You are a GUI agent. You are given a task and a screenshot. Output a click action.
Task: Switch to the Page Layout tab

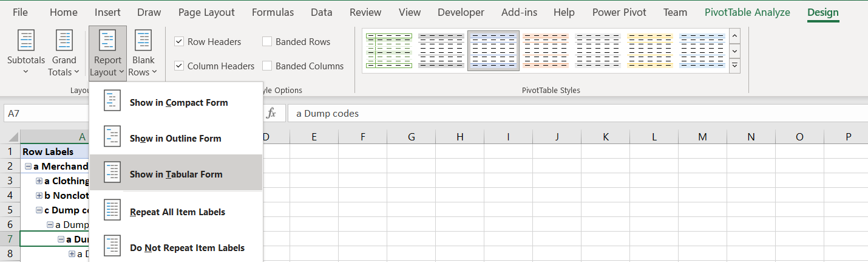point(206,12)
